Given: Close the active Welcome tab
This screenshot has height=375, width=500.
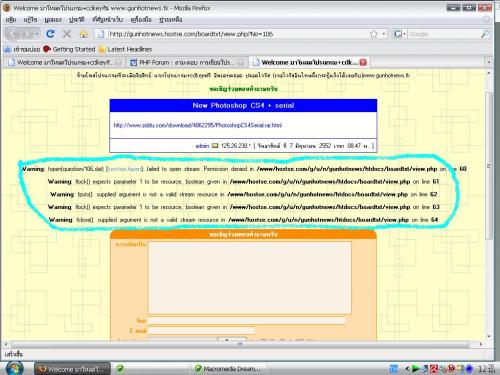Looking at the screenshot, I should tap(363, 62).
